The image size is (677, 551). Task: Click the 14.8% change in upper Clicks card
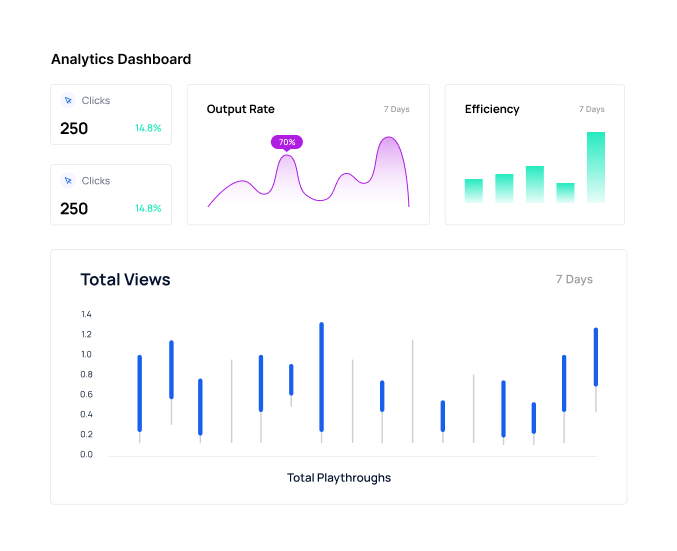click(148, 128)
